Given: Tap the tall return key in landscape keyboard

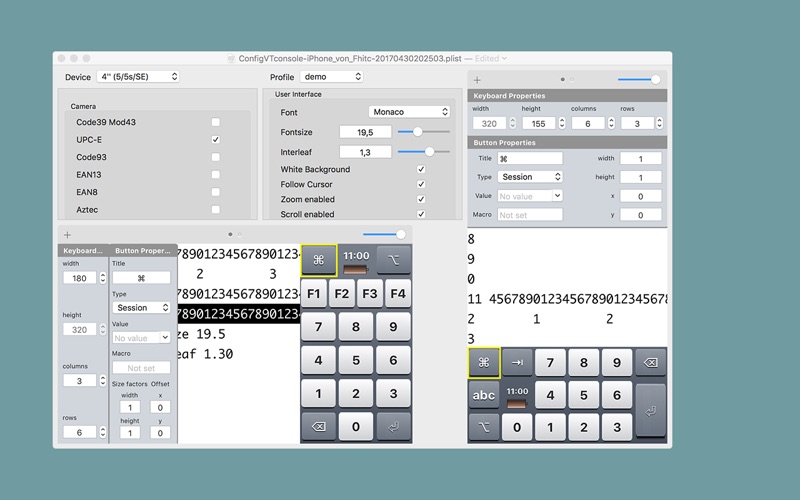Looking at the screenshot, I should point(651,410).
